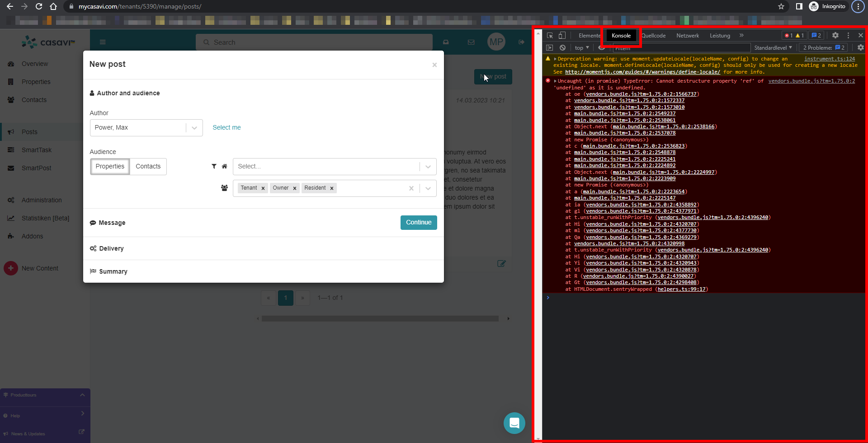Open the Netzwerk tab
868x443 pixels.
[x=688, y=36]
